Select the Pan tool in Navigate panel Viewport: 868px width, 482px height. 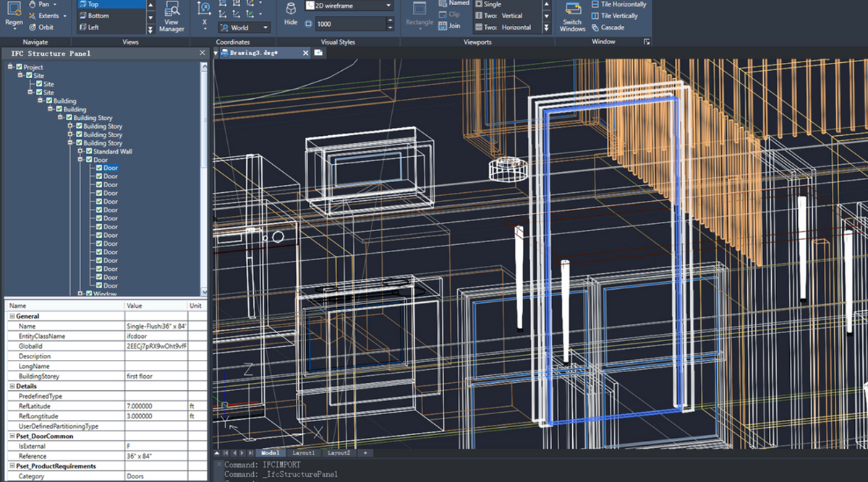[x=40, y=4]
